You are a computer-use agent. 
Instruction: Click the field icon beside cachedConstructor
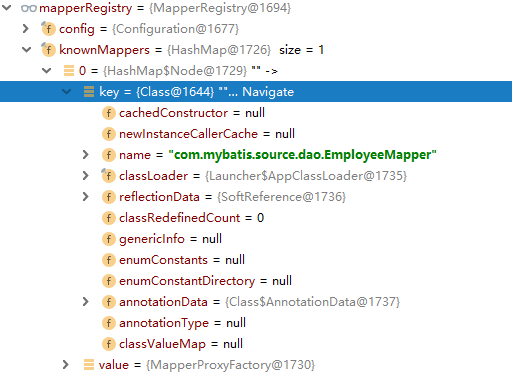(109, 113)
